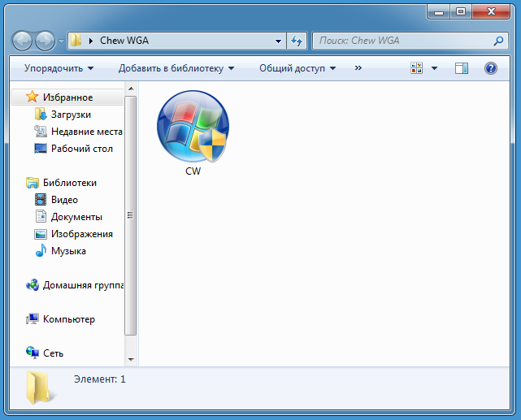Toggle the preview pane button
This screenshot has width=521, height=420.
pos(462,68)
